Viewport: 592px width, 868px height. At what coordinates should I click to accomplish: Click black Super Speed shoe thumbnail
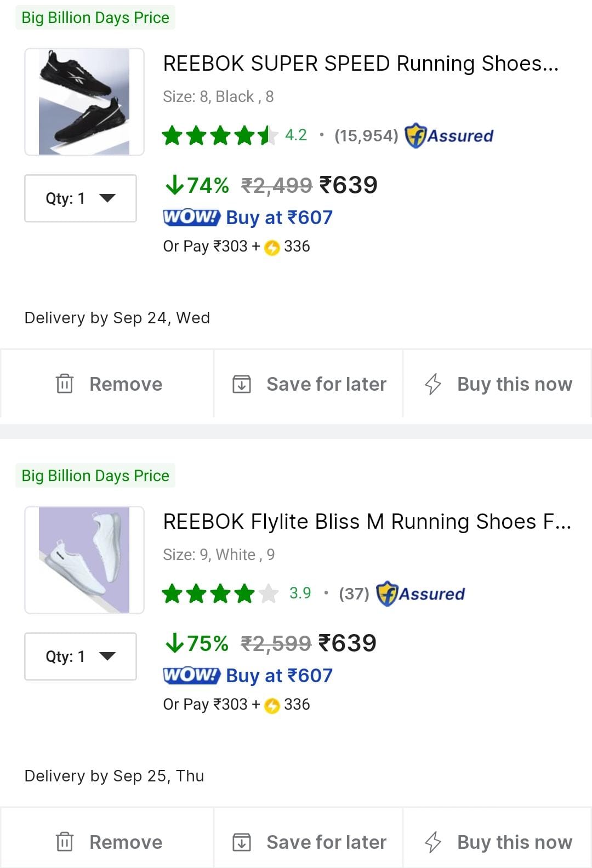coord(84,102)
